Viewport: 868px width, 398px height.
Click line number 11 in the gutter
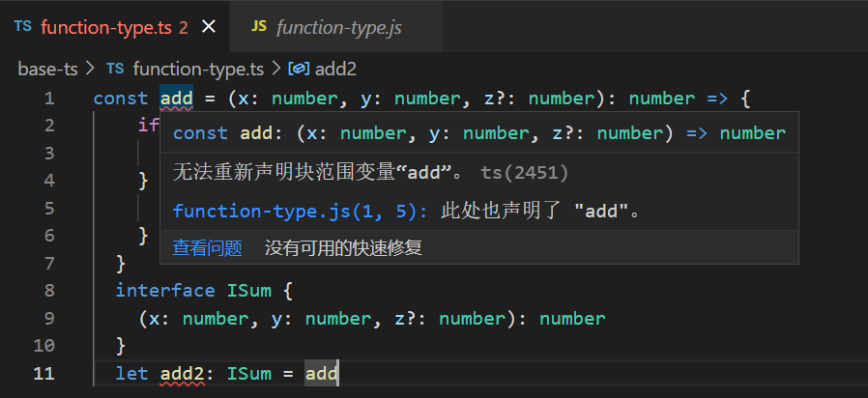[44, 374]
